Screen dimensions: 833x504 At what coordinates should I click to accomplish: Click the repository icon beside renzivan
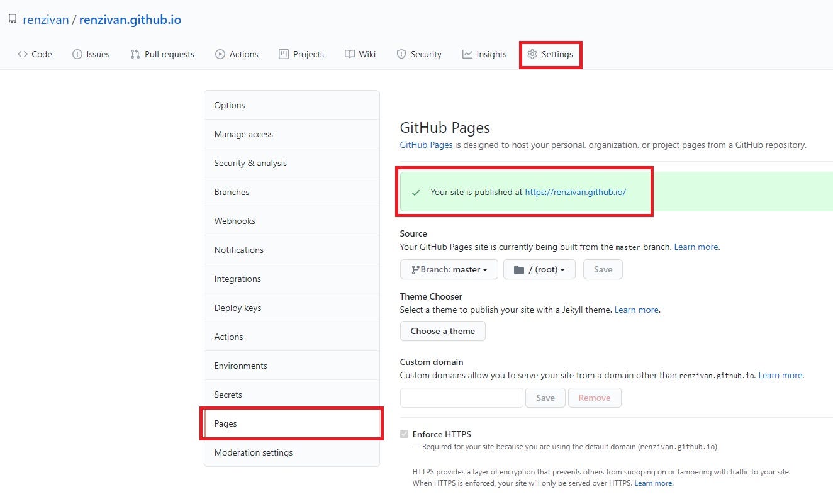tap(13, 20)
